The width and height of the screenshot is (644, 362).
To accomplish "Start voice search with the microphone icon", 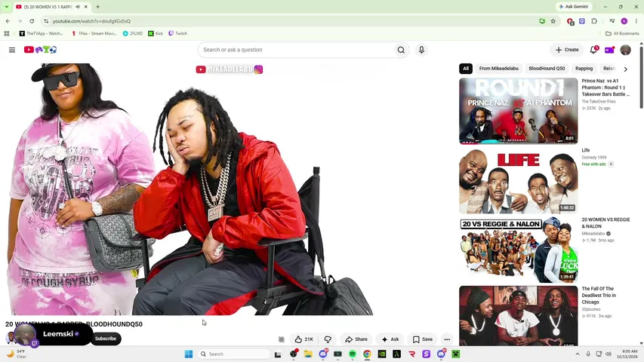I will point(421,50).
